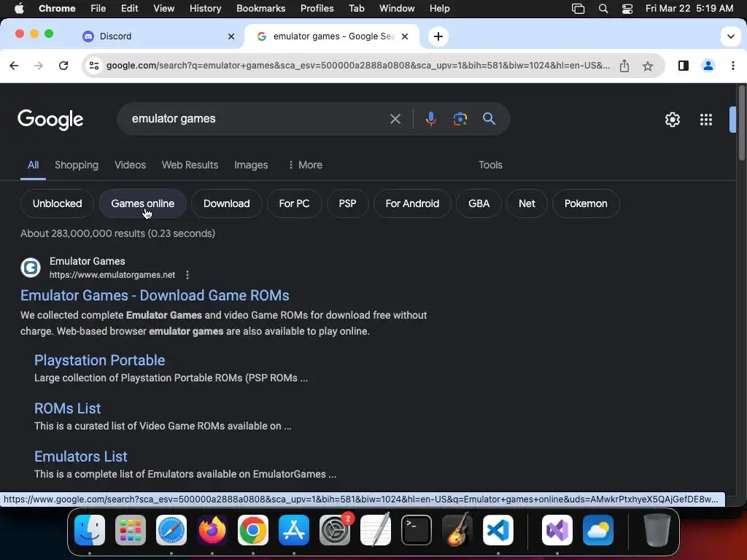This screenshot has width=747, height=560.
Task: Start voice search with the microphone icon
Action: pos(430,119)
